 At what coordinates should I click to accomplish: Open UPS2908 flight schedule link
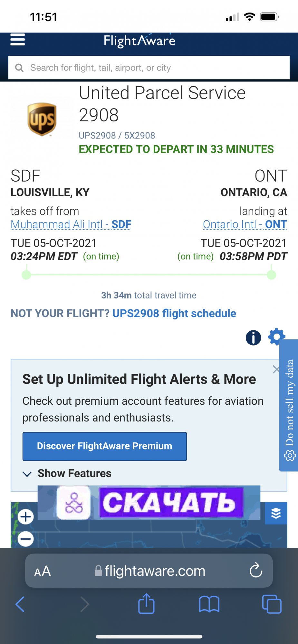pos(174,313)
